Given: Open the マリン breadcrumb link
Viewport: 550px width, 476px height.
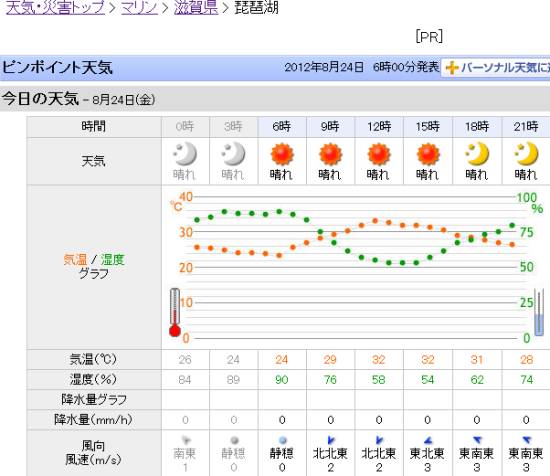Looking at the screenshot, I should click(x=139, y=7).
